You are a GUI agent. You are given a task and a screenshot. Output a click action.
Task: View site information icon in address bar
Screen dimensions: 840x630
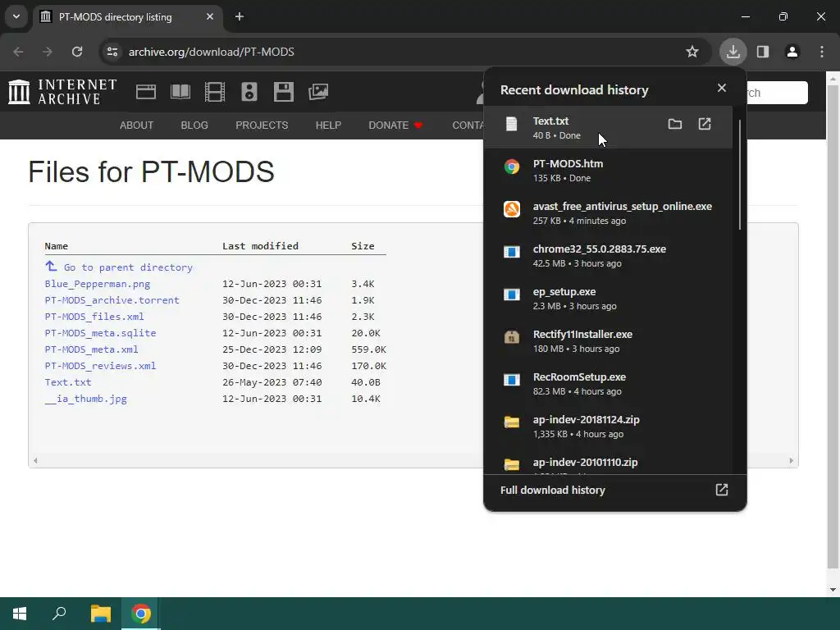[x=112, y=52]
